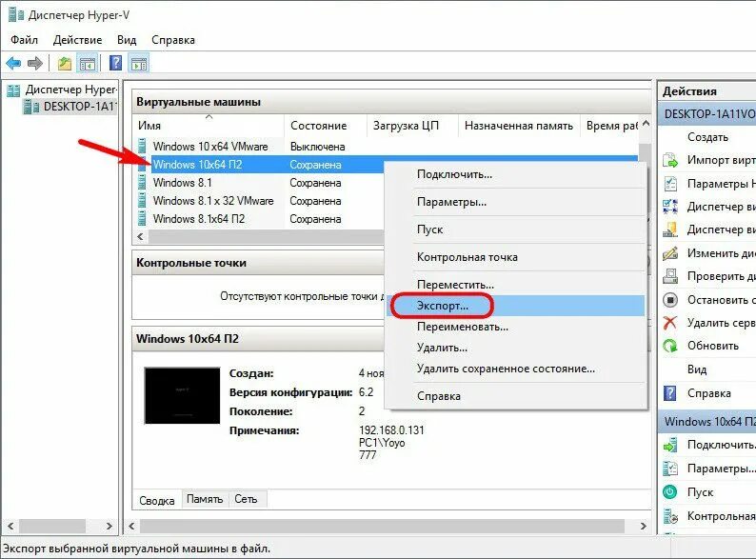Choose Контрольная точка from the context menu
The width and height of the screenshot is (756, 559).
pyautogui.click(x=516, y=257)
